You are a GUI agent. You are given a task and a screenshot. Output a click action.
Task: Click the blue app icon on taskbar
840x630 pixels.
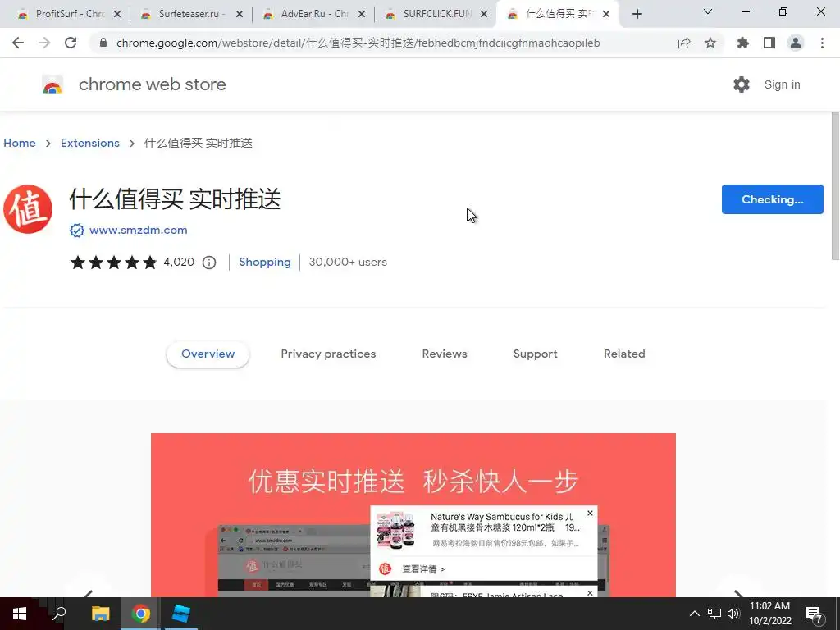tap(180, 614)
